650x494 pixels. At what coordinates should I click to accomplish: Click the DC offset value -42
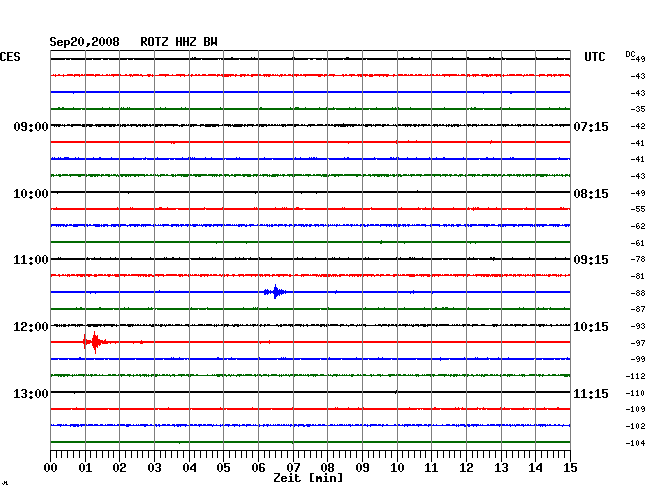click(638, 126)
